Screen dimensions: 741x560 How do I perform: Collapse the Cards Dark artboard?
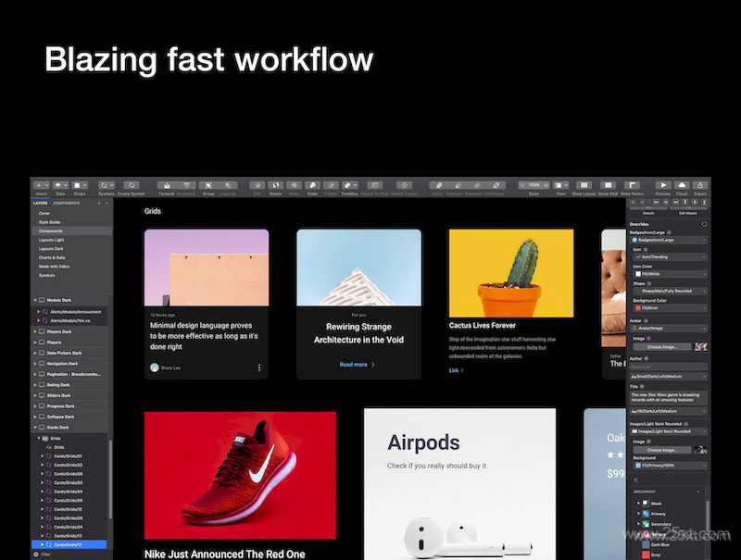(35, 428)
